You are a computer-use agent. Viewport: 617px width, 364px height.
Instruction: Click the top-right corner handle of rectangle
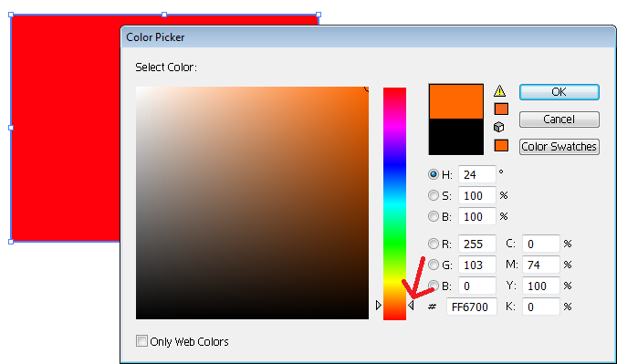tap(319, 15)
